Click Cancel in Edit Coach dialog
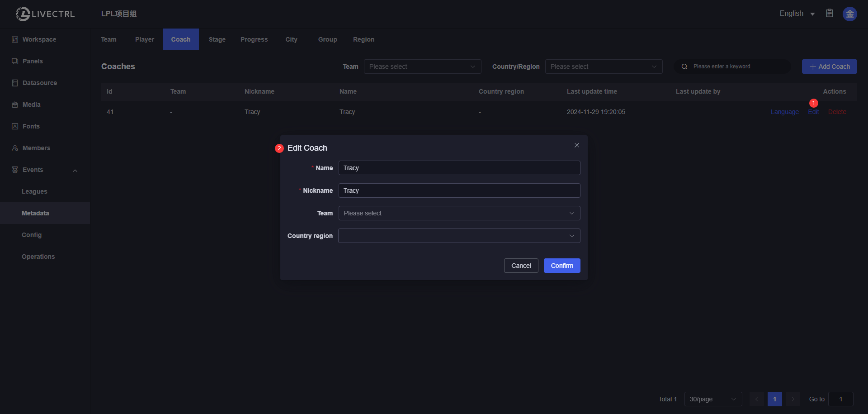The height and width of the screenshot is (414, 868). pos(521,266)
